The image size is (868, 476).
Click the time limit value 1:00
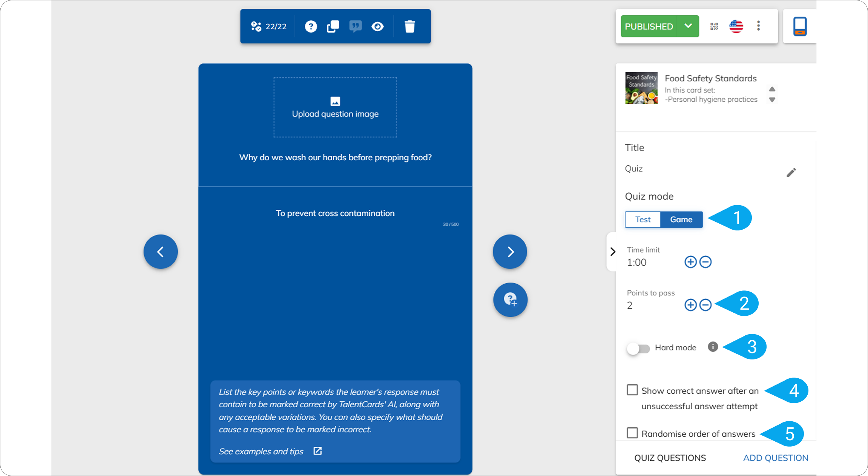[x=636, y=263]
